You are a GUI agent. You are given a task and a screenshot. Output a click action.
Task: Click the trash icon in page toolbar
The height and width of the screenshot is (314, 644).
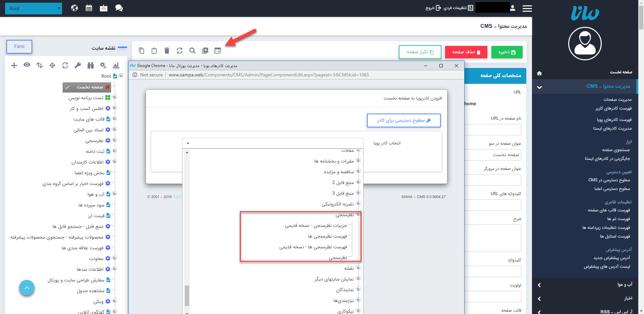(x=167, y=51)
